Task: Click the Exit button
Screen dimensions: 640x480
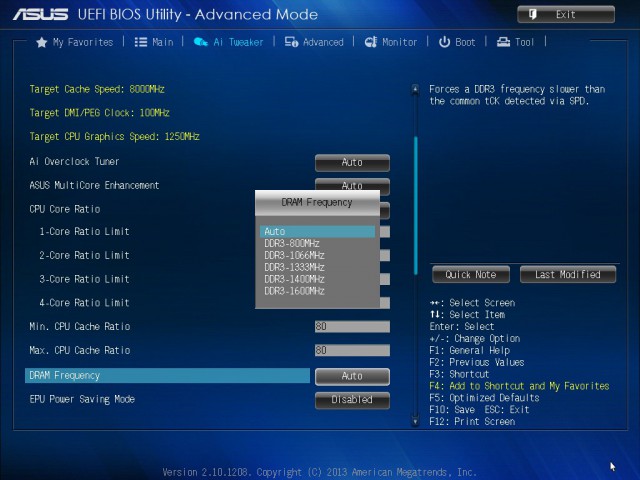Action: [x=566, y=15]
